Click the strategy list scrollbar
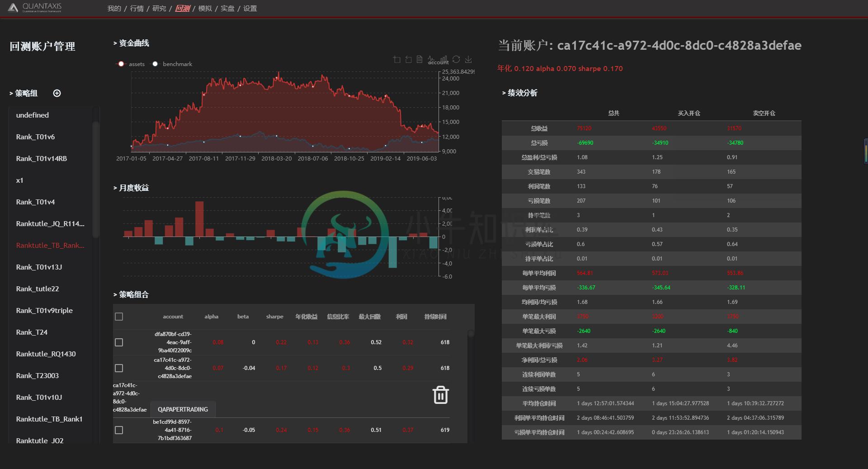Viewport: 868px width, 469px height. tap(95, 180)
